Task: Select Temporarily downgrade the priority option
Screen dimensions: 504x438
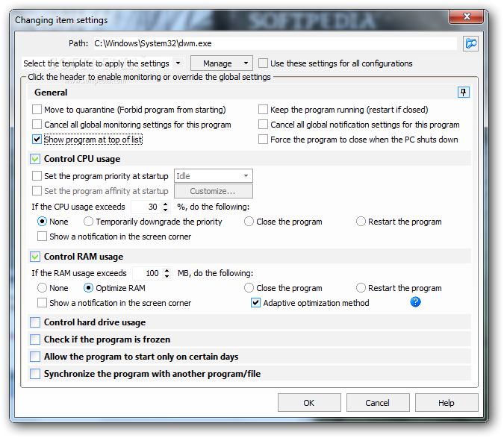Action: tap(88, 222)
